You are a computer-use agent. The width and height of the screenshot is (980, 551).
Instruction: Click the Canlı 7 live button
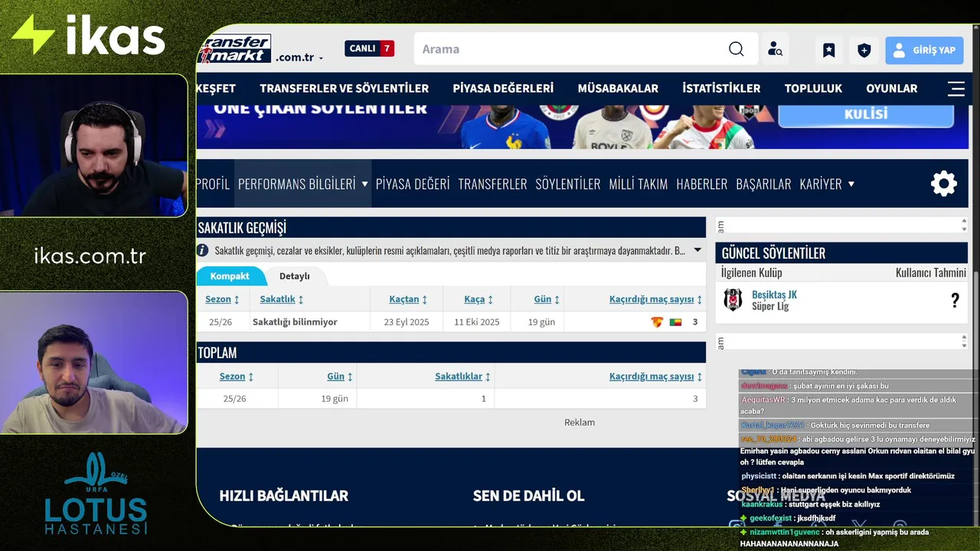pos(369,48)
